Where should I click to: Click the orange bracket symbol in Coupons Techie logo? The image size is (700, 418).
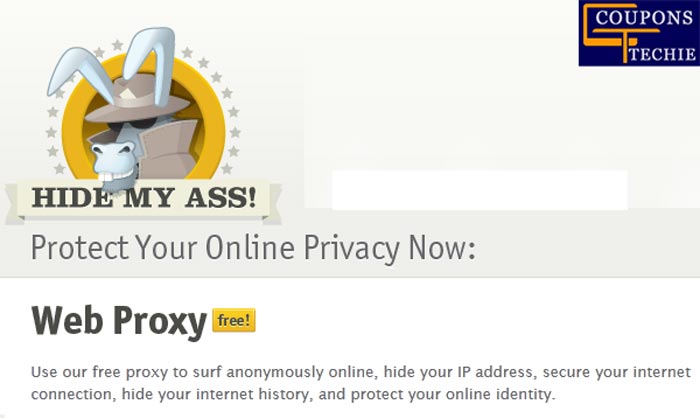coord(621,32)
